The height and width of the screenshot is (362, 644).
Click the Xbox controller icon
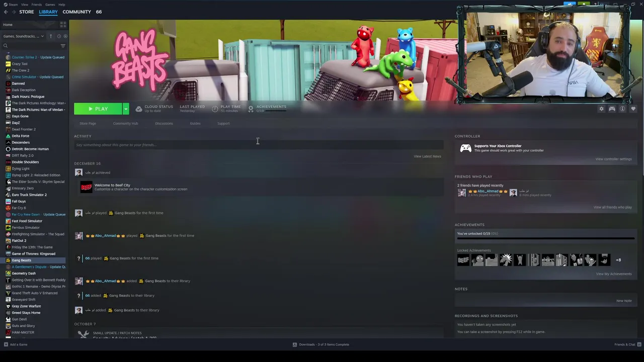[x=466, y=148]
